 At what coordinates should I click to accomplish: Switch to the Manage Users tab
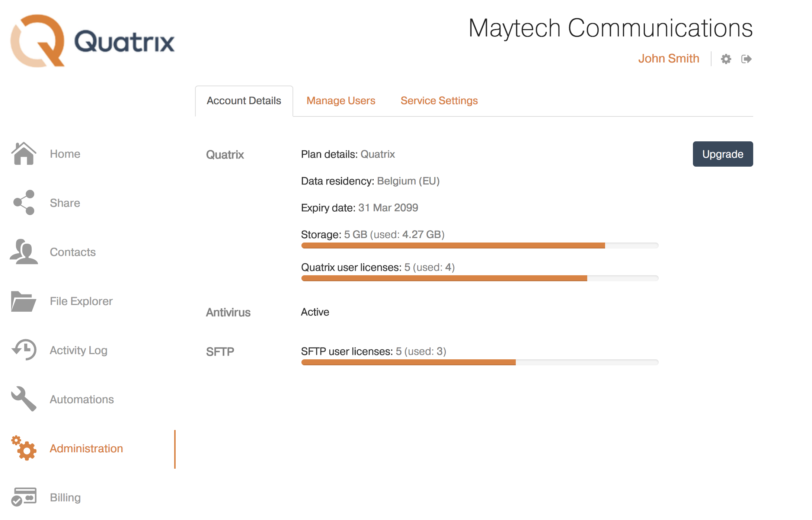click(341, 101)
